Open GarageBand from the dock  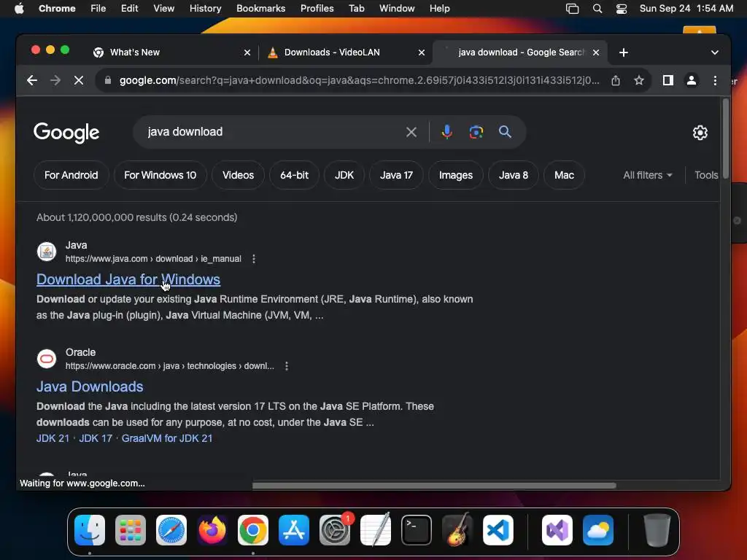pos(457,530)
